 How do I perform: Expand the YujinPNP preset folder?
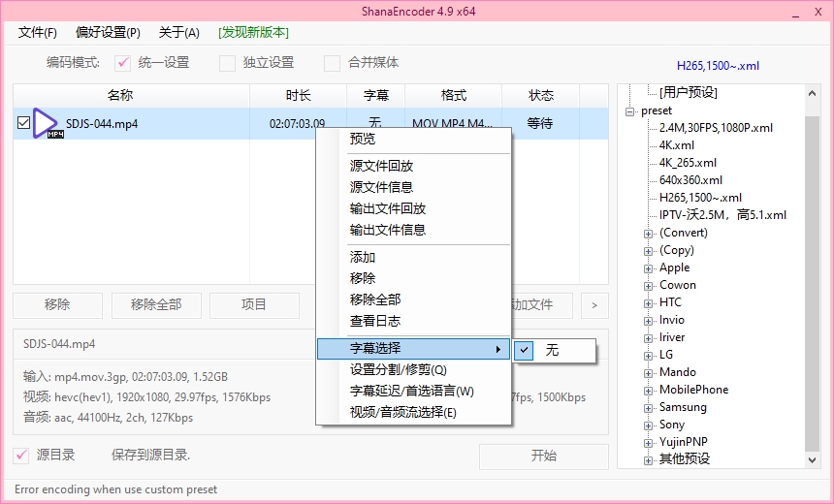[648, 443]
